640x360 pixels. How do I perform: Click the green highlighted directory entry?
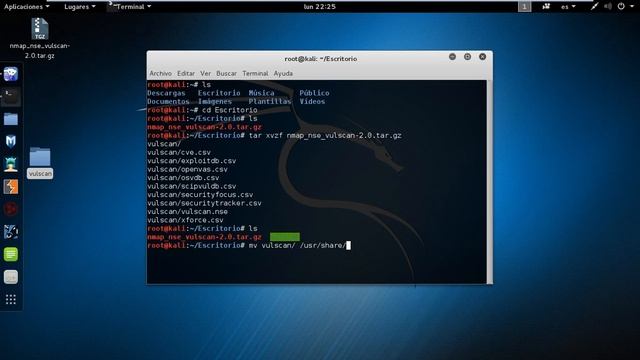(284, 237)
